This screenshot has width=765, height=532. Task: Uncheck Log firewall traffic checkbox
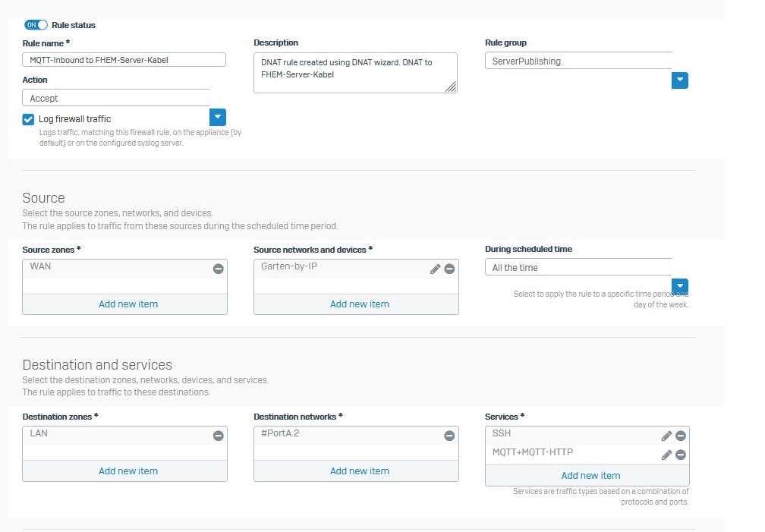coord(29,119)
